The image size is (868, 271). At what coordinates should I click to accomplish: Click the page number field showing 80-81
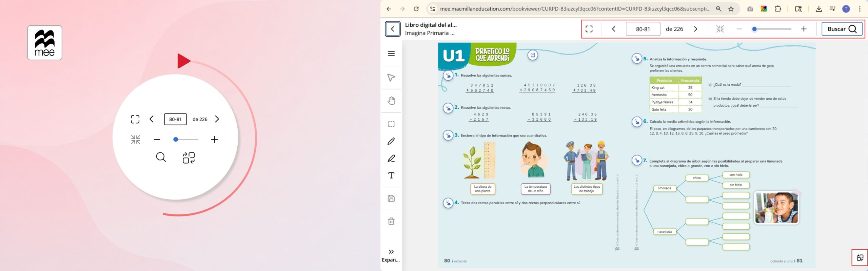(x=643, y=29)
